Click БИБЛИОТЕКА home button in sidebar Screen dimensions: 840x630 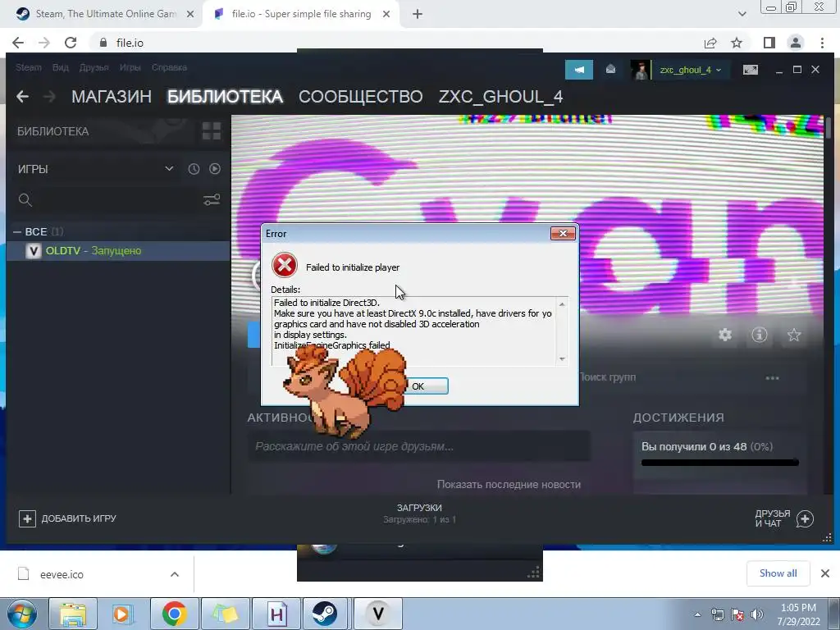pos(53,131)
